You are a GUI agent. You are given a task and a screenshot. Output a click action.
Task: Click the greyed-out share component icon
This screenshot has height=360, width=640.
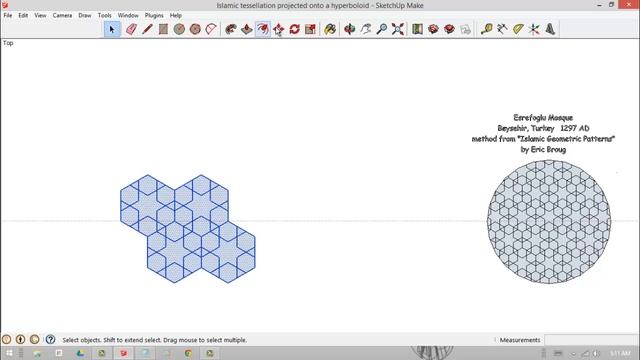pos(465,29)
